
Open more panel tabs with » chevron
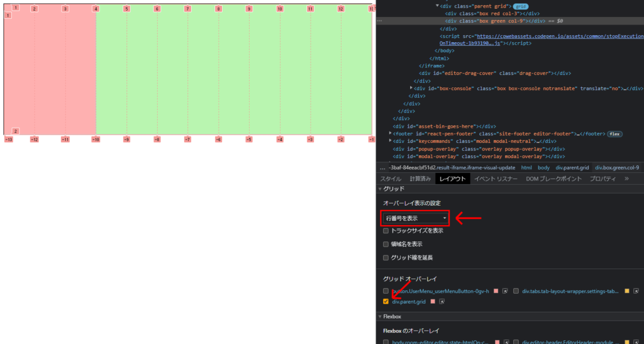point(626,179)
